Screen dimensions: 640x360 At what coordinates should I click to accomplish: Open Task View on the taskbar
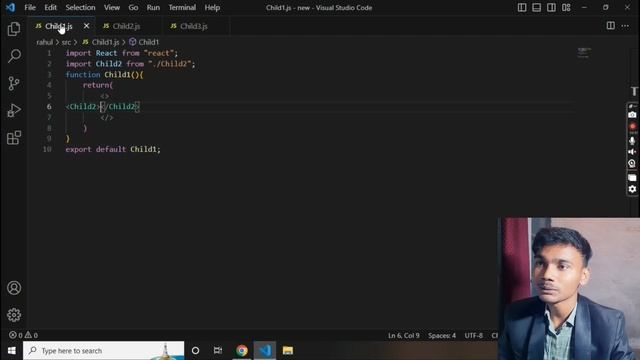tap(218, 350)
